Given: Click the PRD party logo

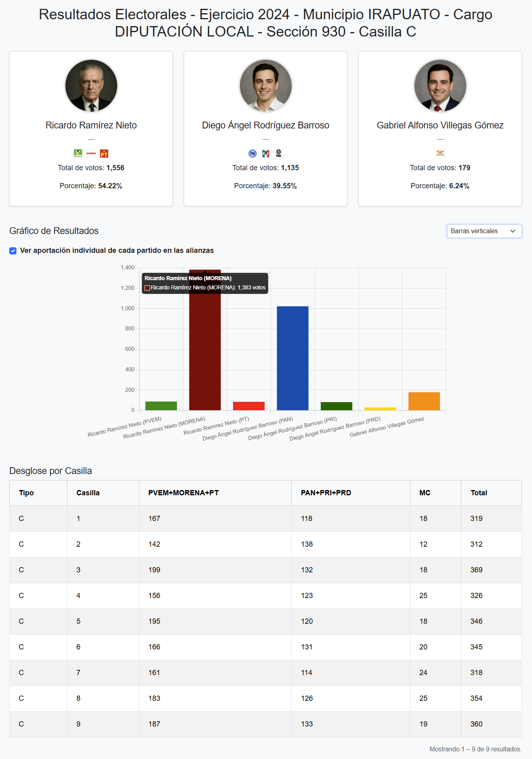Looking at the screenshot, I should pyautogui.click(x=278, y=153).
